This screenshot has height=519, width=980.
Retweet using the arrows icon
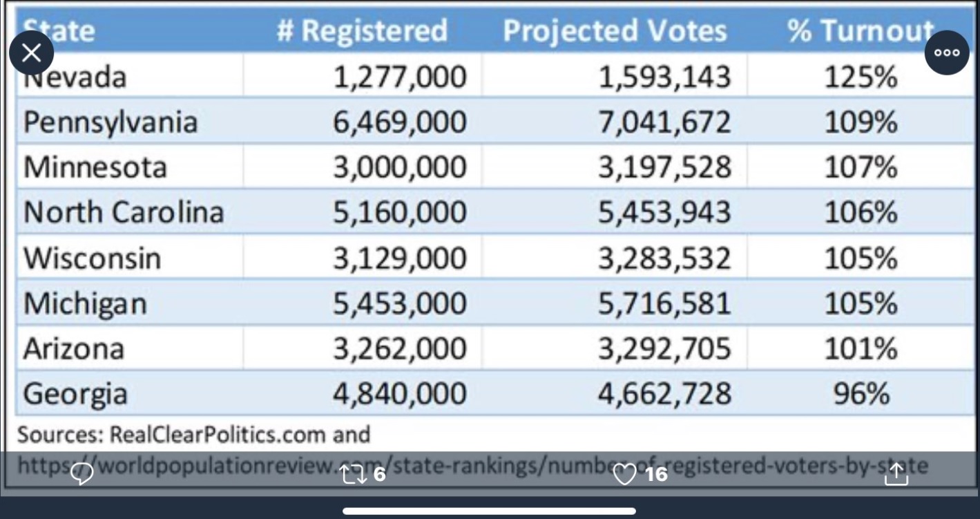click(353, 474)
